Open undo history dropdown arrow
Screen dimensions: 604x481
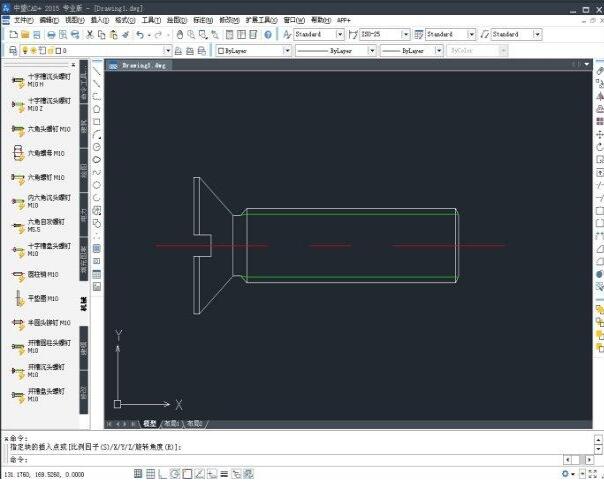coord(149,35)
